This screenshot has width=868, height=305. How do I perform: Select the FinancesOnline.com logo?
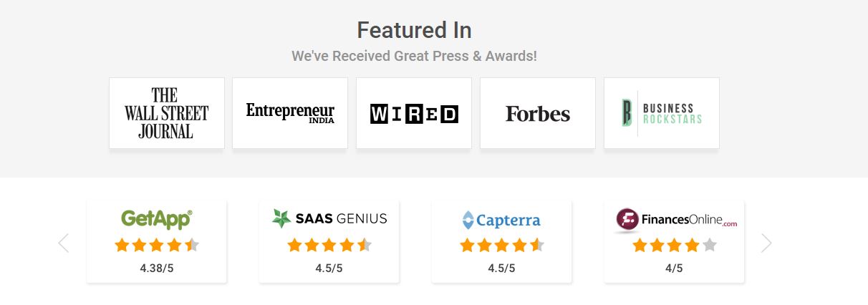(x=676, y=219)
